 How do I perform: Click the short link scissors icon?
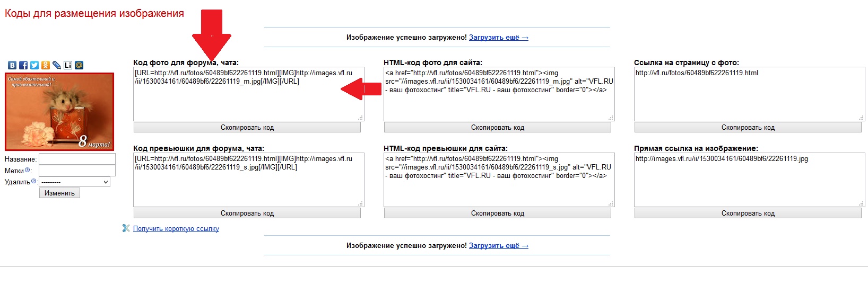pyautogui.click(x=126, y=228)
